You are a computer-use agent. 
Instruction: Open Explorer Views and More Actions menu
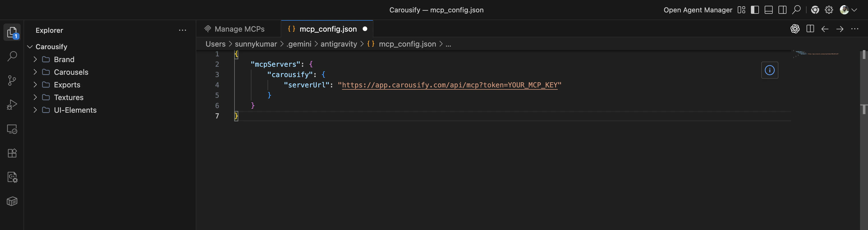(183, 30)
